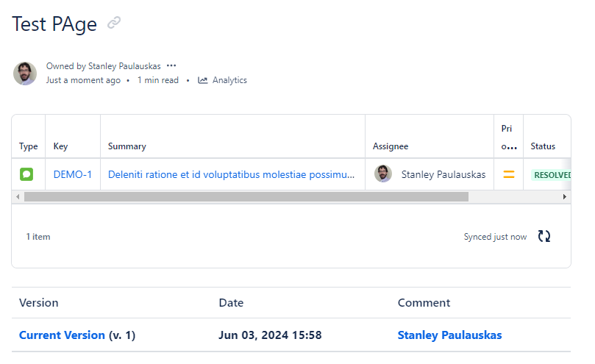Click the scroll left arrow of table
The image size is (595, 364).
pos(18,196)
